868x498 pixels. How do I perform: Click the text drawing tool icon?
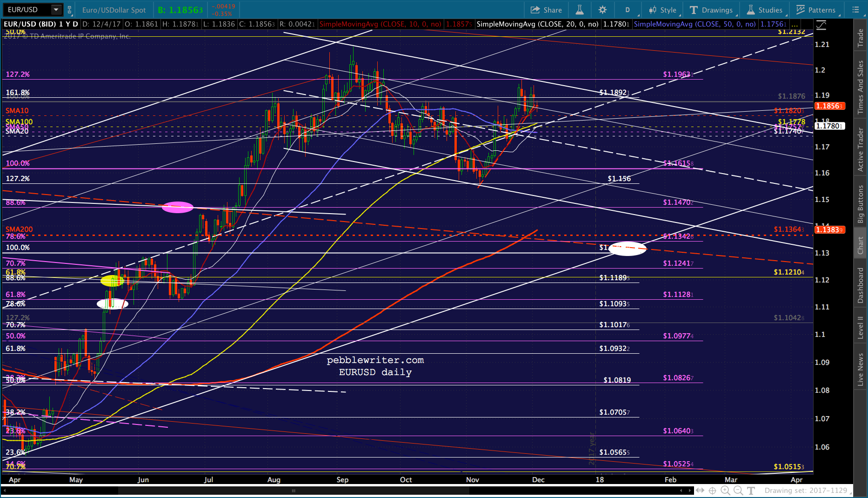click(751, 491)
